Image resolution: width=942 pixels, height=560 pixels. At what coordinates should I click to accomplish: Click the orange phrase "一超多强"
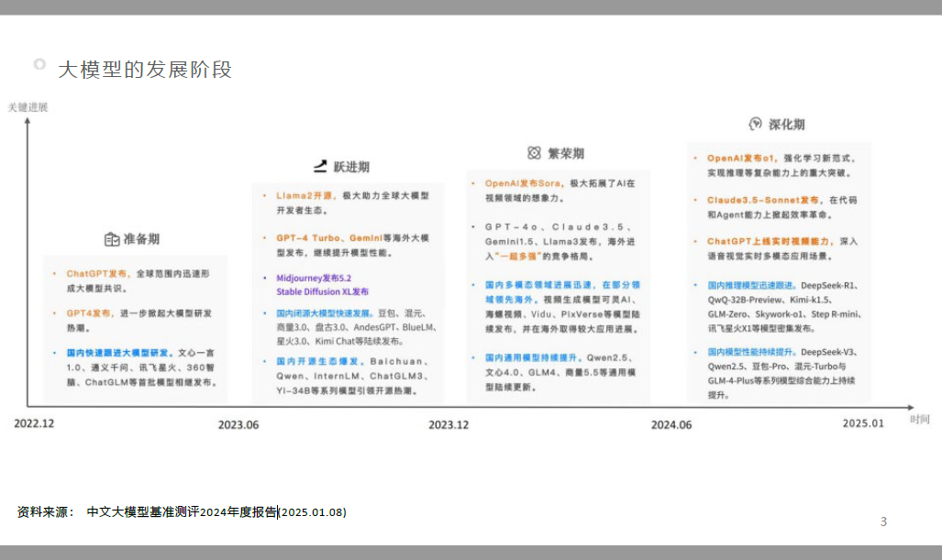click(x=516, y=257)
